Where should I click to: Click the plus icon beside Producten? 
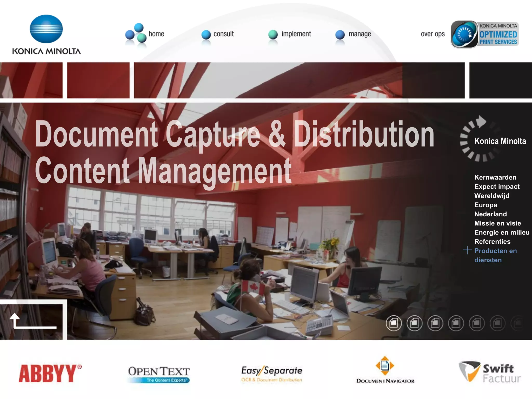pyautogui.click(x=467, y=250)
